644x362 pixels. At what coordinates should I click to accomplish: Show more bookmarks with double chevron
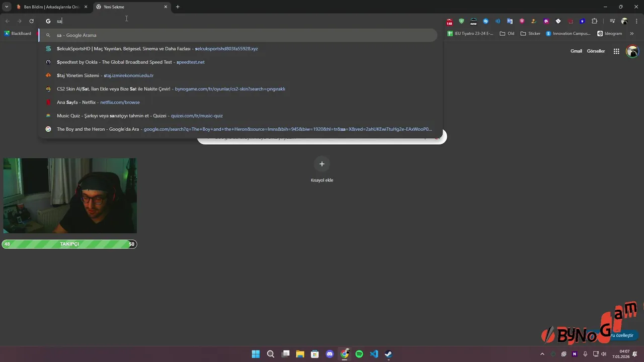[x=632, y=34]
